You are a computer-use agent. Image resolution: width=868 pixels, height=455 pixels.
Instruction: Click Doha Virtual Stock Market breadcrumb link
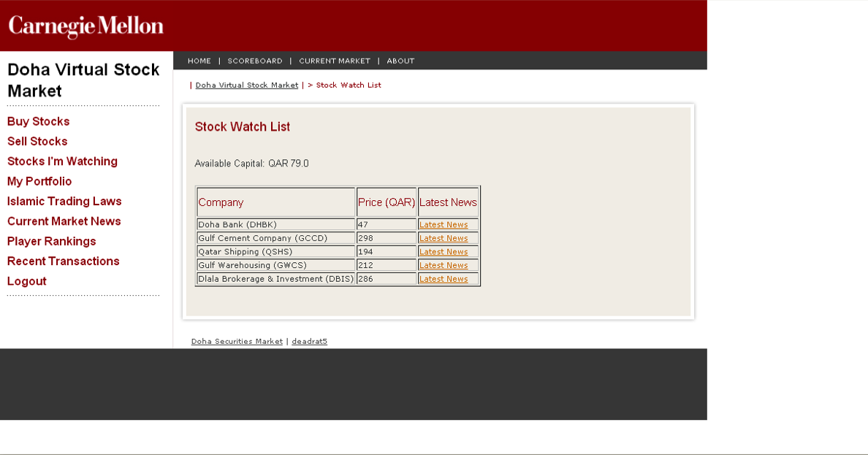click(247, 85)
